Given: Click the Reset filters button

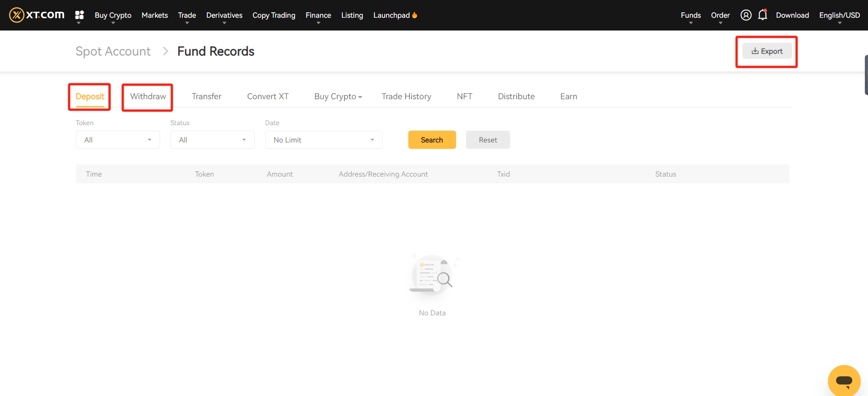Looking at the screenshot, I should (x=488, y=140).
